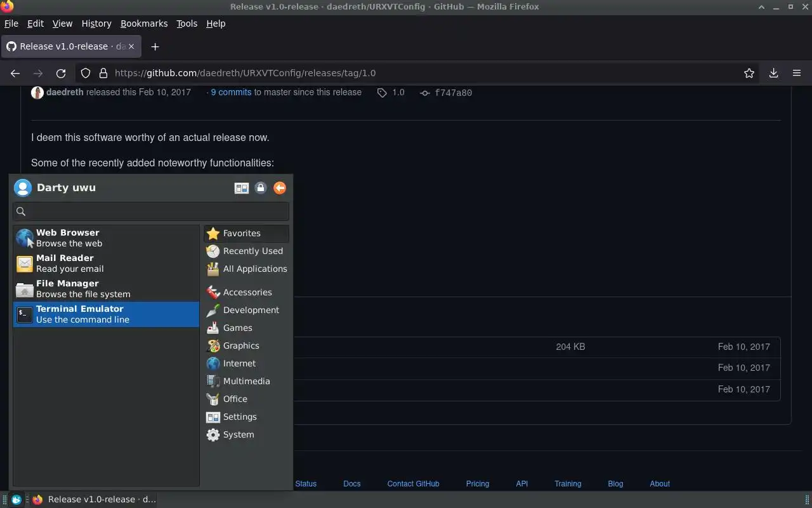812x508 pixels.
Task: Select the Favorites category
Action: point(246,233)
